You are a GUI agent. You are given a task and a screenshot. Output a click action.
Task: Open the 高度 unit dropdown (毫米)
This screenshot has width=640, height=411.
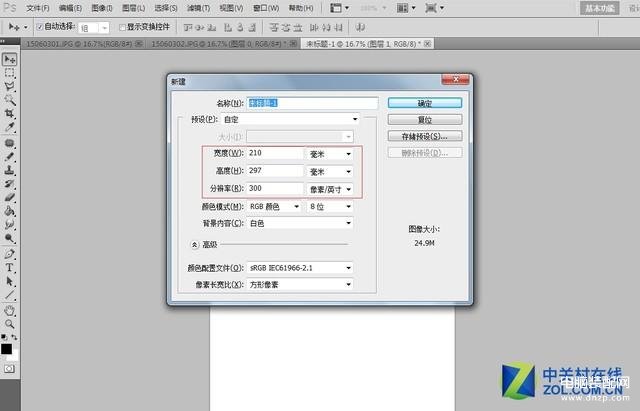330,171
